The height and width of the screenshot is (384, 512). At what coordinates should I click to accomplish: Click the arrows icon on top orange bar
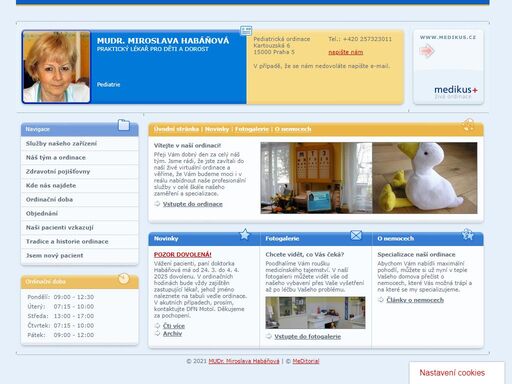[468, 124]
